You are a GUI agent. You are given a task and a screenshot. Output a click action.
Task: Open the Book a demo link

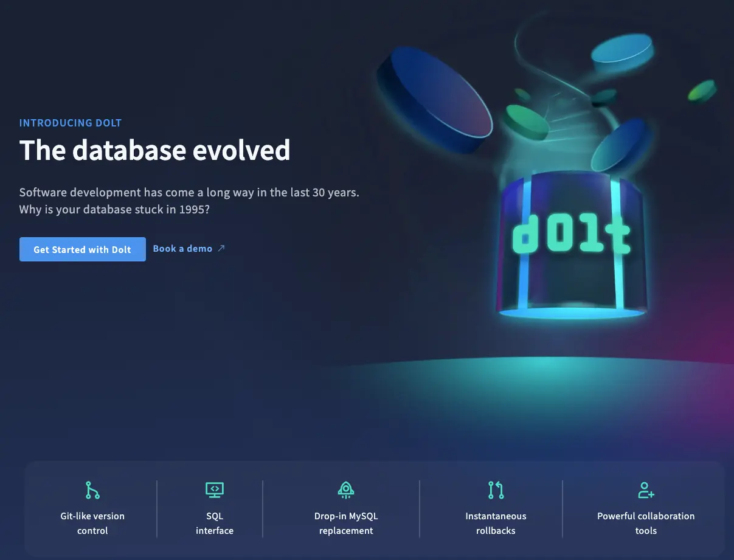(182, 249)
